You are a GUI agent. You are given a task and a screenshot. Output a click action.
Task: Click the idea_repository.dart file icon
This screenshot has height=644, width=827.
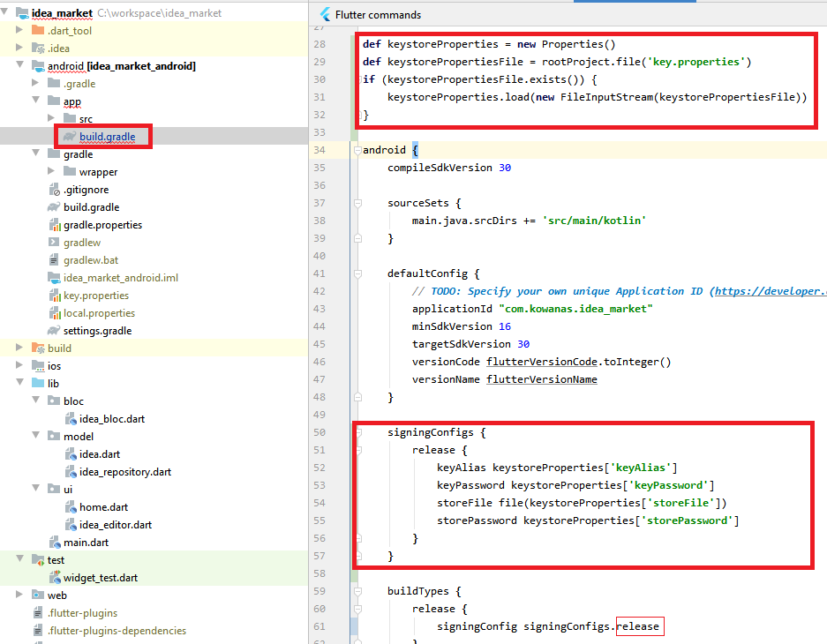(x=71, y=472)
